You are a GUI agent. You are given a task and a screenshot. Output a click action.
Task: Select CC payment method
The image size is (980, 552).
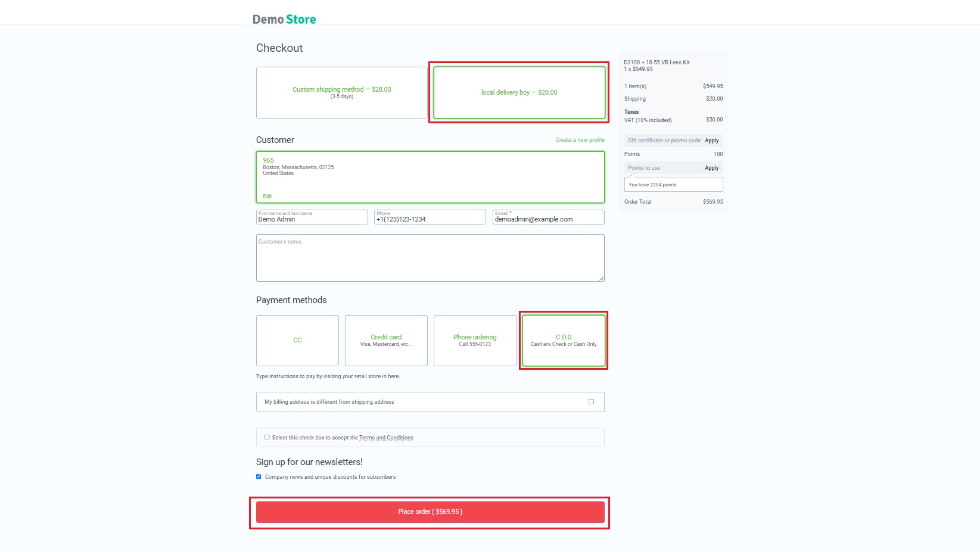[x=297, y=340]
